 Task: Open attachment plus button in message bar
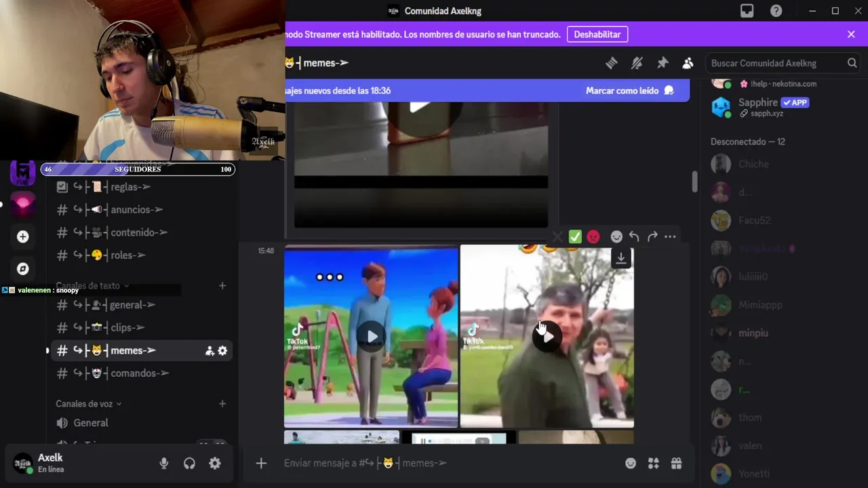(261, 463)
